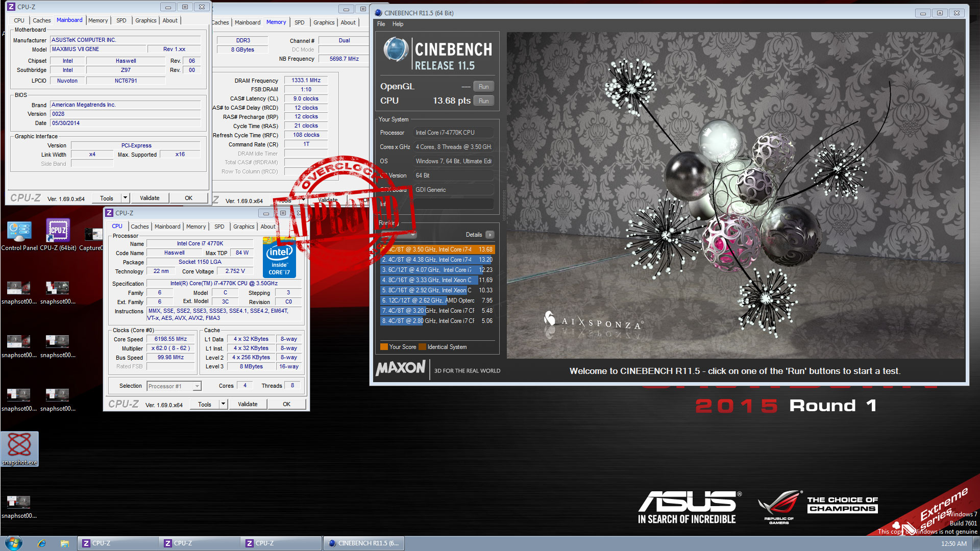
Task: Select ranking row 3 6C/12T entry
Action: (x=437, y=270)
